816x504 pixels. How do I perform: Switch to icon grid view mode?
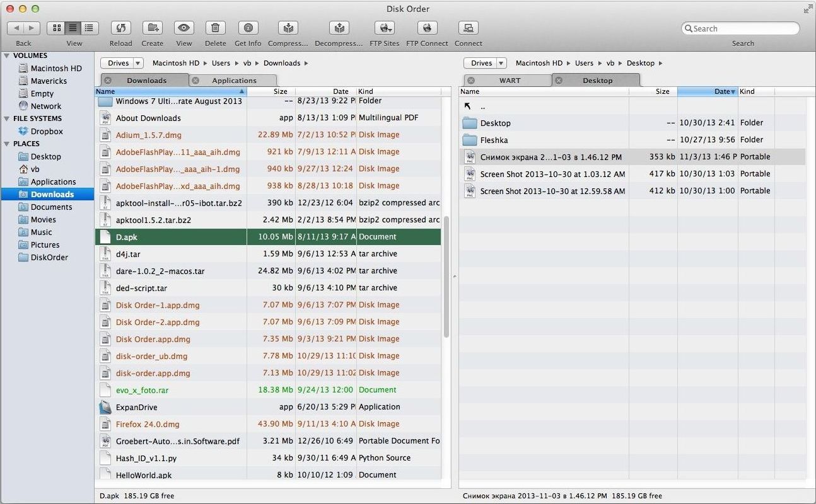pyautogui.click(x=57, y=28)
